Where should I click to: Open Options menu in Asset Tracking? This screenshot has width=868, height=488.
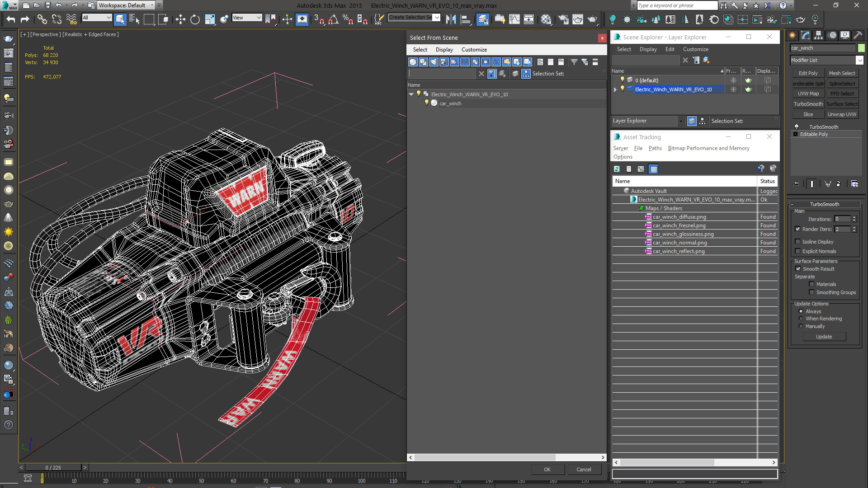coord(623,157)
